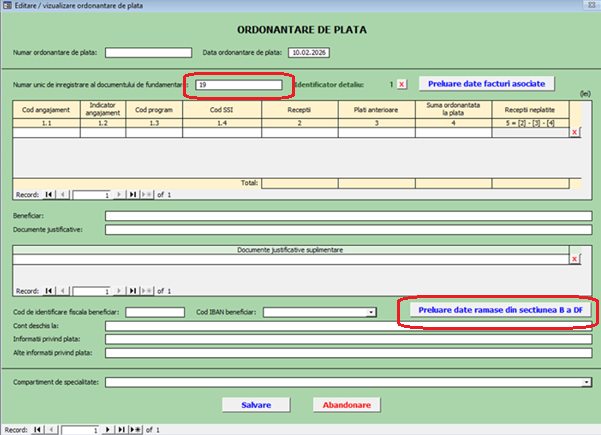Go to first record in suplimentare documents navigator
The image size is (601, 435).
pyautogui.click(x=48, y=291)
